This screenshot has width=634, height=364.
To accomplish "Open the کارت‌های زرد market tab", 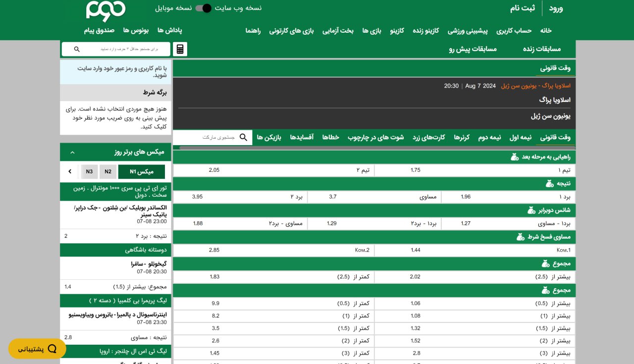I will [x=429, y=137].
